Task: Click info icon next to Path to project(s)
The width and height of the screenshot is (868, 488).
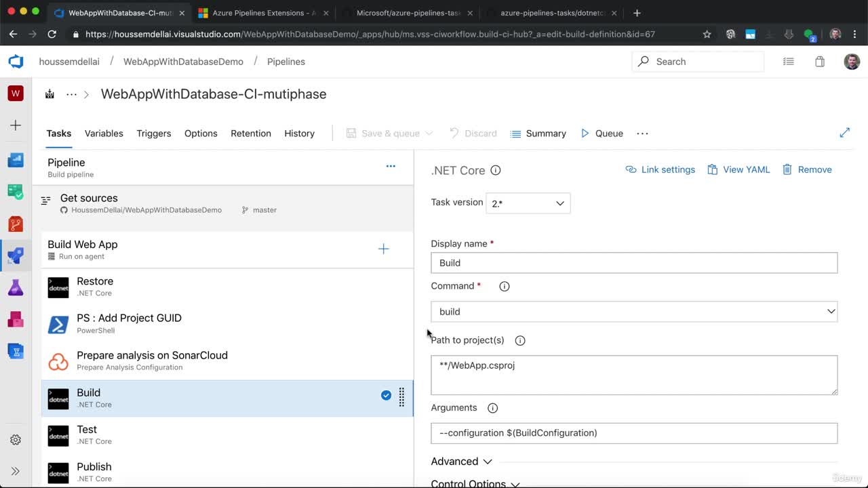Action: [x=520, y=340]
